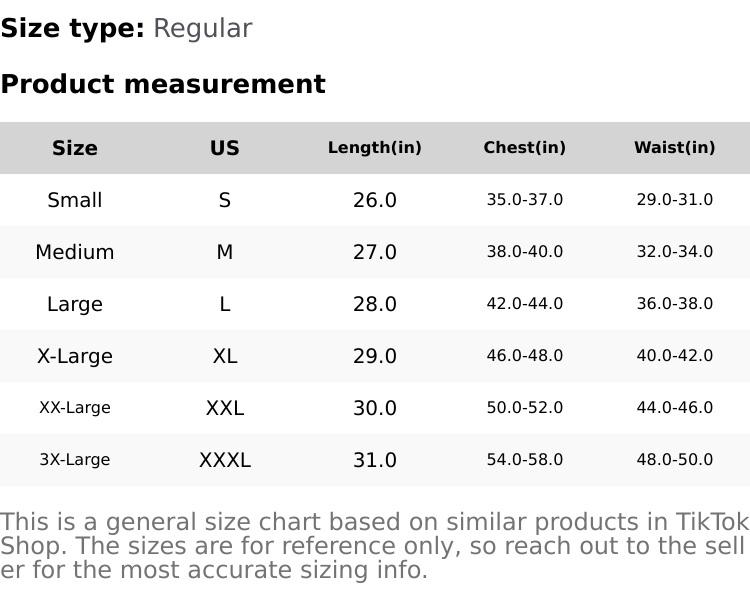This screenshot has height=606, width=750.
Task: Select the 3X-Large size row label
Action: [x=75, y=460]
